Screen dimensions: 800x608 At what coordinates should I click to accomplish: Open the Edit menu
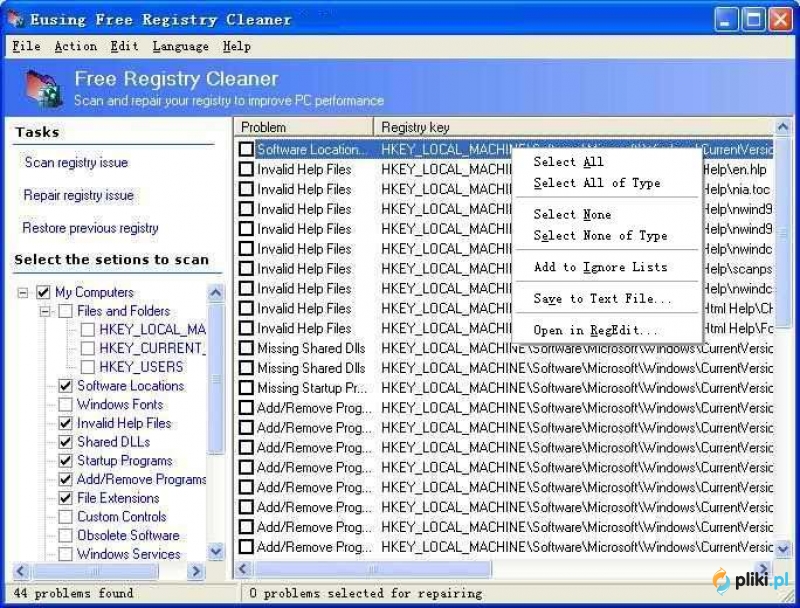[x=124, y=46]
